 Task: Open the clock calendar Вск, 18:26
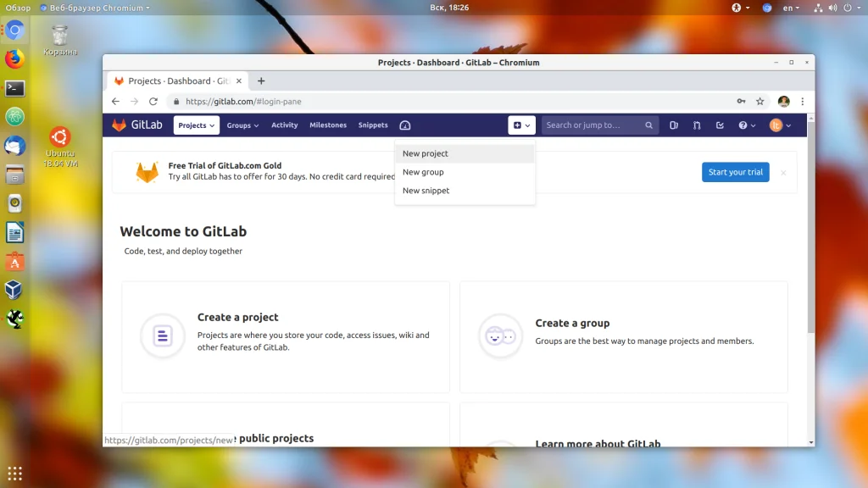(449, 8)
